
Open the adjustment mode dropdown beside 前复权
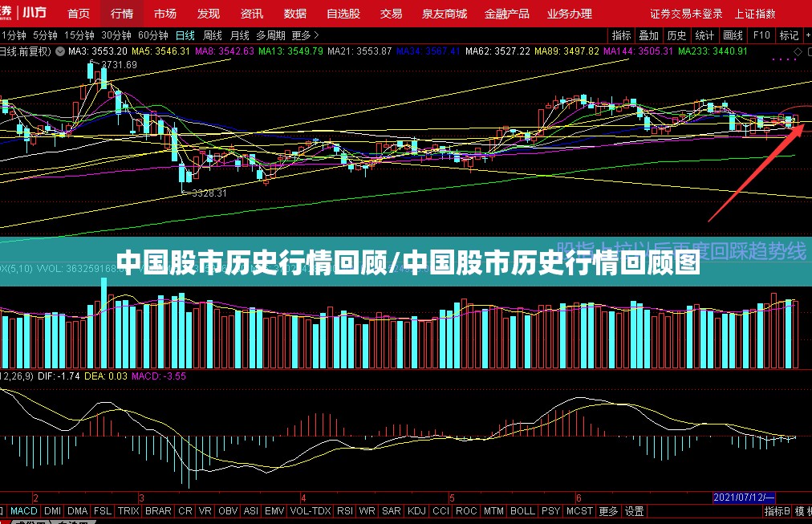[60, 51]
